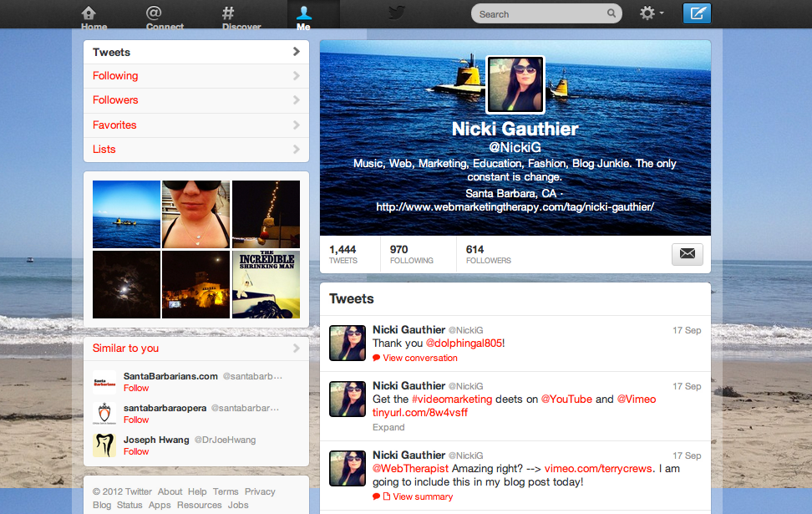Expand the Similar to you chevron
Image resolution: width=812 pixels, height=514 pixels.
click(297, 349)
